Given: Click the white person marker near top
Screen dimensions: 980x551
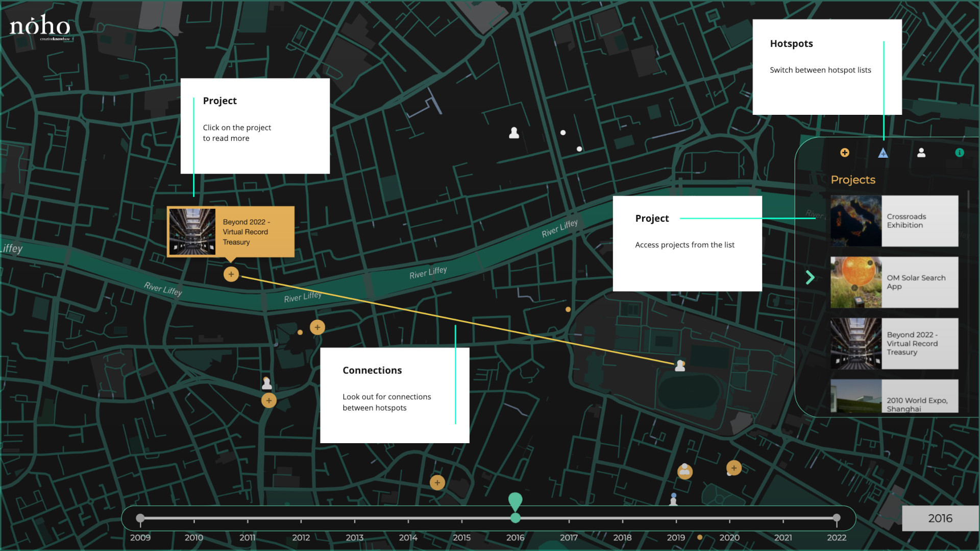Looking at the screenshot, I should tap(514, 133).
